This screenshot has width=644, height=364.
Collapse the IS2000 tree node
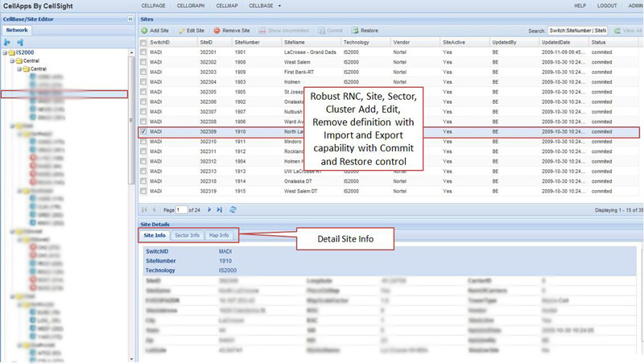pyautogui.click(x=5, y=52)
